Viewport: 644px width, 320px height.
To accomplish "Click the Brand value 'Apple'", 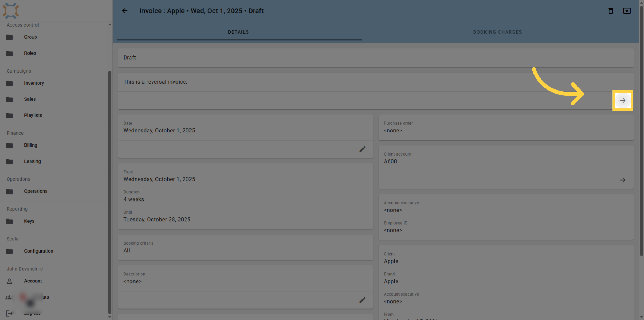I will click(x=391, y=281).
